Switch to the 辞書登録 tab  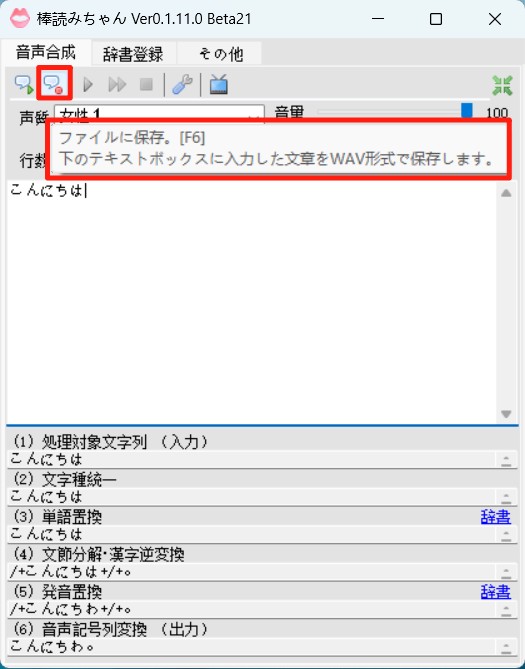pyautogui.click(x=133, y=54)
